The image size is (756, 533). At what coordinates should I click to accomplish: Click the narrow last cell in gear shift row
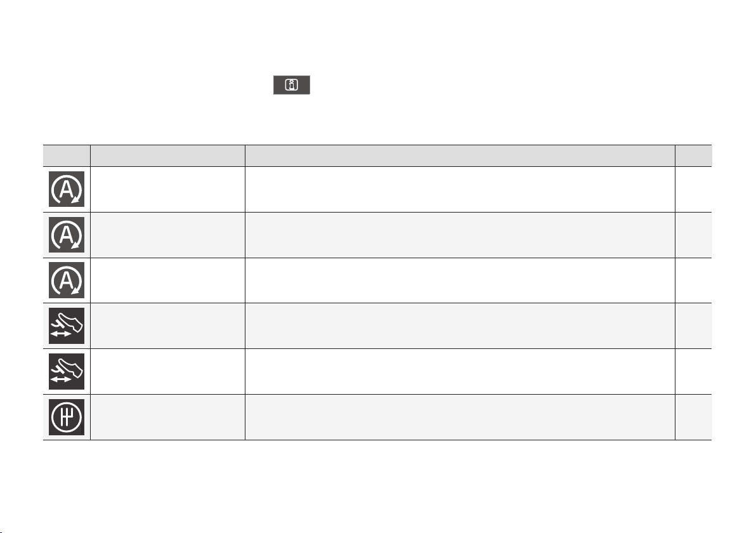pyautogui.click(x=693, y=418)
